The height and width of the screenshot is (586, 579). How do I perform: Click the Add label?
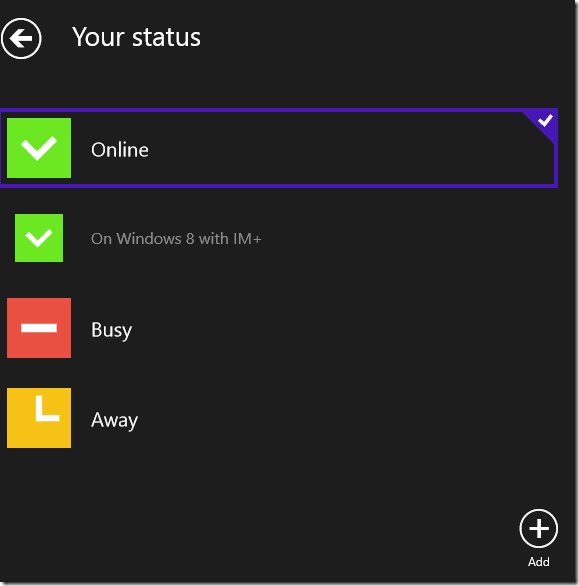point(539,561)
